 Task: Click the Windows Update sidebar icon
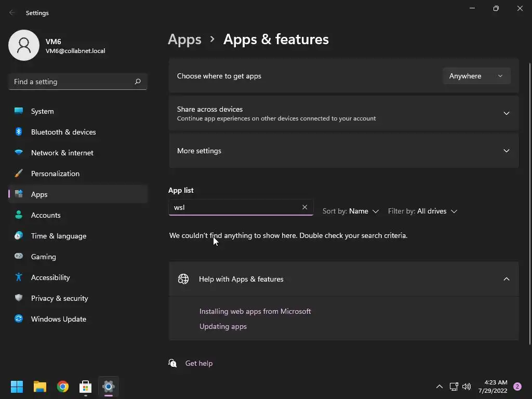pos(19,319)
